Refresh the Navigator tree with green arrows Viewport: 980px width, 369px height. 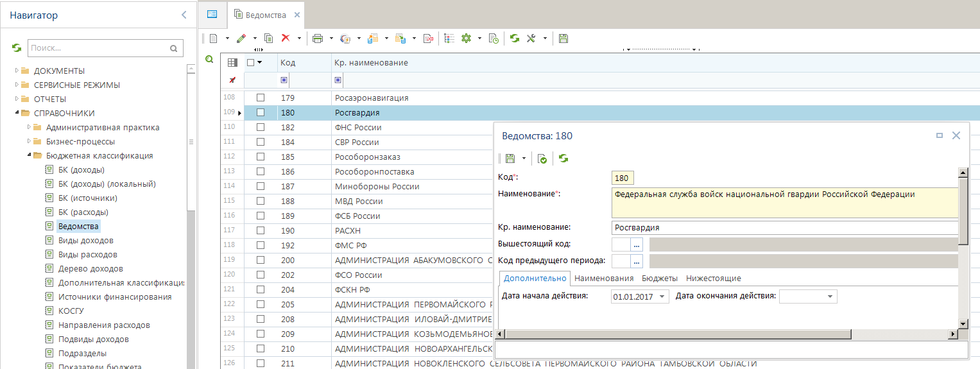pos(17,47)
